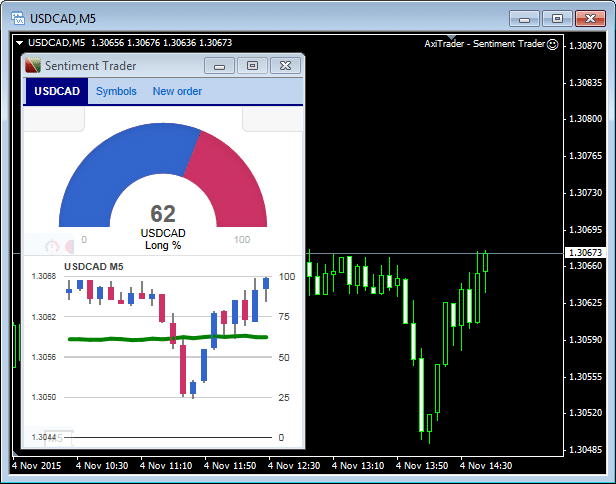Close the Sentiment Trader panel
This screenshot has width=616, height=484.
click(x=286, y=66)
